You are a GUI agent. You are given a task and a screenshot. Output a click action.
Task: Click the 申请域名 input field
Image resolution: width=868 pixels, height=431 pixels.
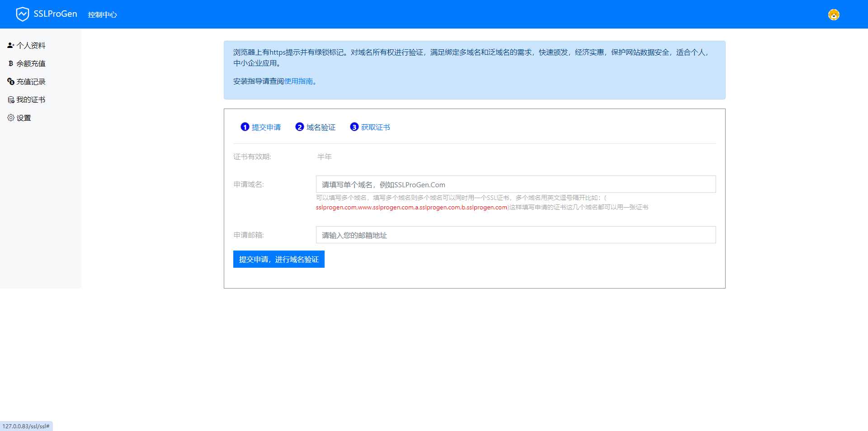point(515,184)
